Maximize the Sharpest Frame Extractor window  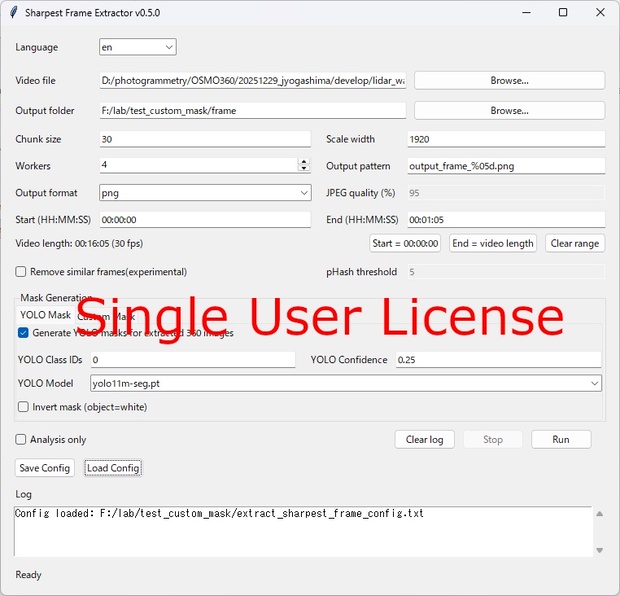(563, 12)
